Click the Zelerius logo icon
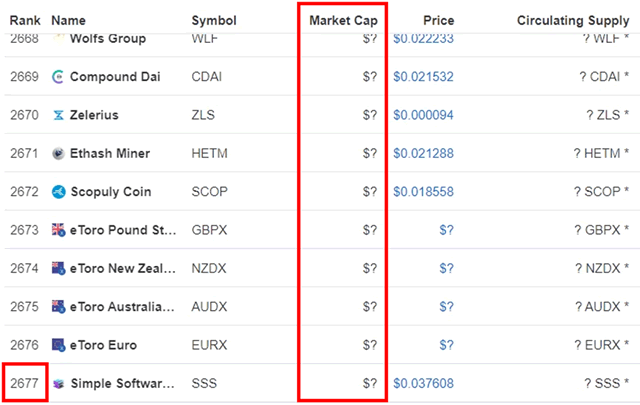 [58, 115]
